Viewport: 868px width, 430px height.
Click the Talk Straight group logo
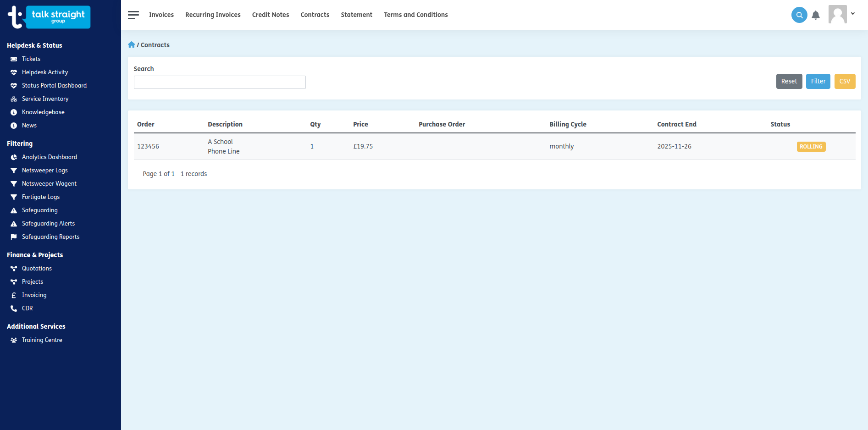click(49, 17)
